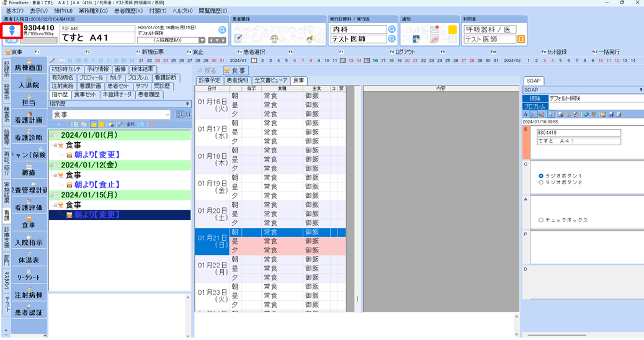Click the eraser icon in 指示歴 toolbar
Screen dimensions: 644x340
[151, 125]
